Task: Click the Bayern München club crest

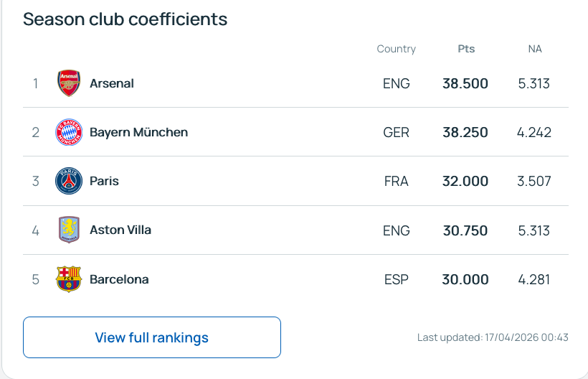Action: 69,132
